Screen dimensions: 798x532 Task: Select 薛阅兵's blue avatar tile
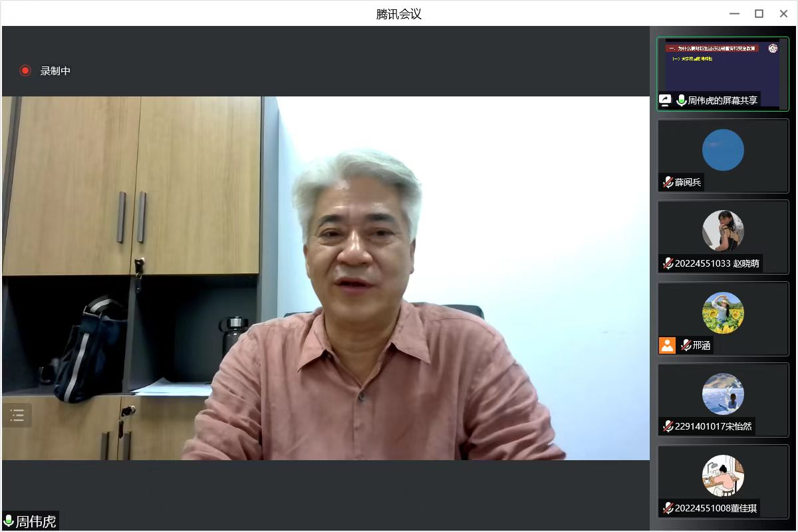point(723,150)
